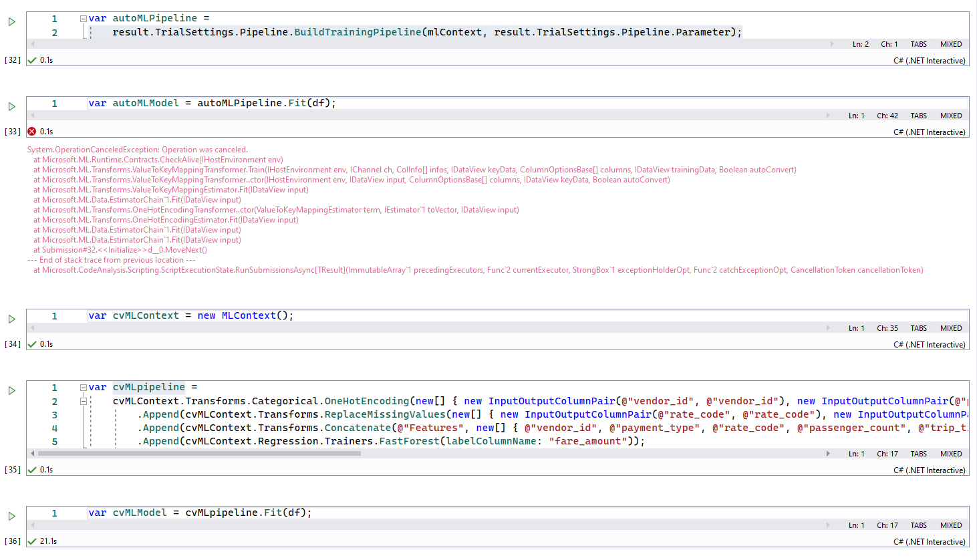Click FastForest trainer call on line 5
Screen dimensions: 977x560
[410, 441]
